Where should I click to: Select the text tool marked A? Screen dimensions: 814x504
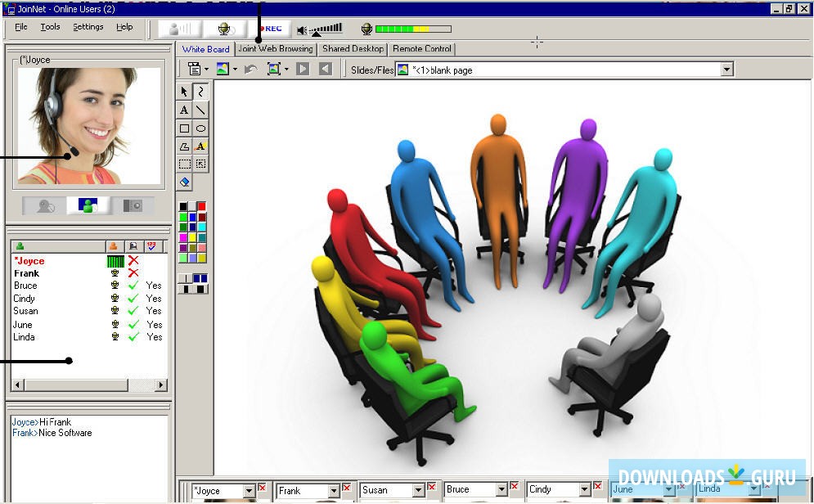(184, 110)
